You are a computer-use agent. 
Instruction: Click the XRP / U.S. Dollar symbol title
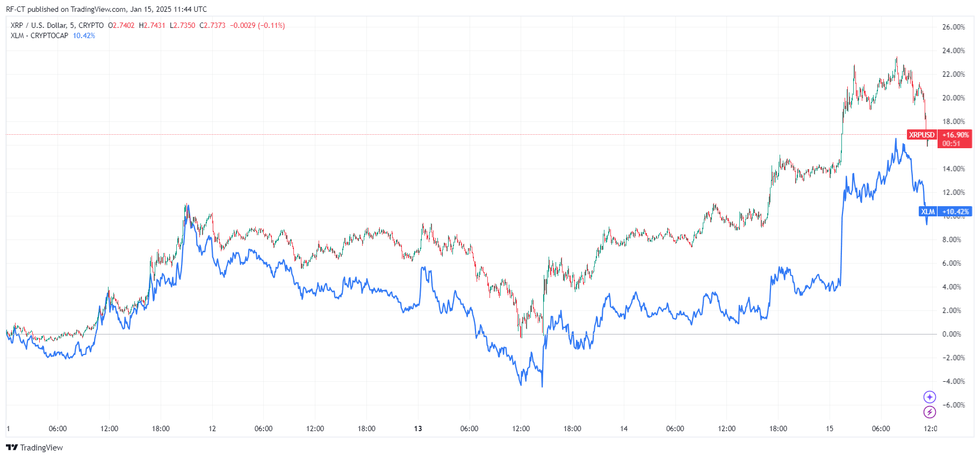point(57,25)
